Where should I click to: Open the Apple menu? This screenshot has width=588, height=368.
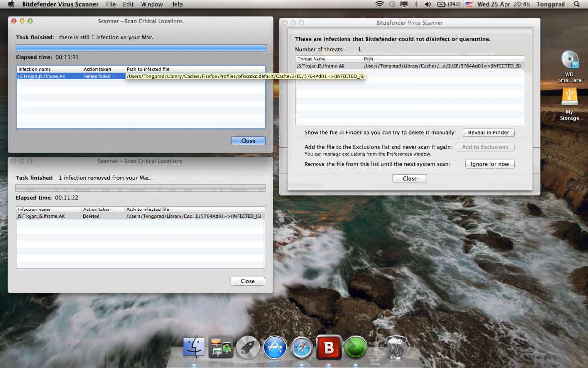[11, 4]
